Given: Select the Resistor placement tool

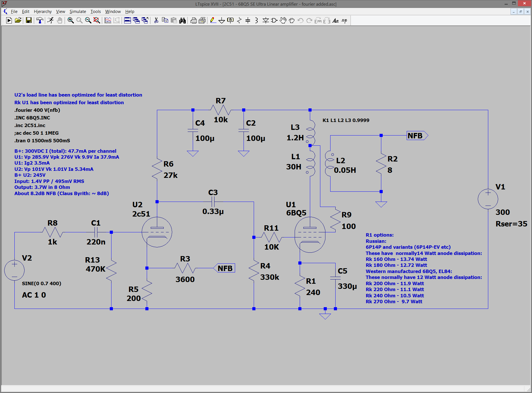Looking at the screenshot, I should pyautogui.click(x=239, y=20).
